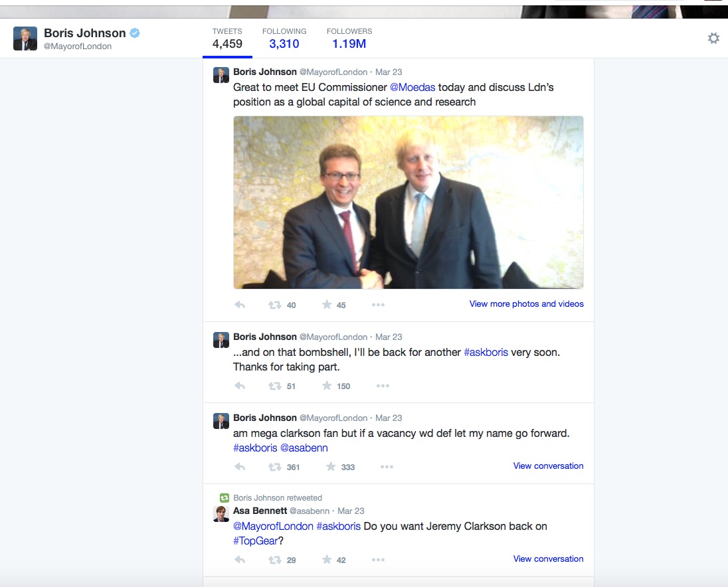Open the #TopGear hashtag
This screenshot has height=587, width=728.
tap(255, 541)
